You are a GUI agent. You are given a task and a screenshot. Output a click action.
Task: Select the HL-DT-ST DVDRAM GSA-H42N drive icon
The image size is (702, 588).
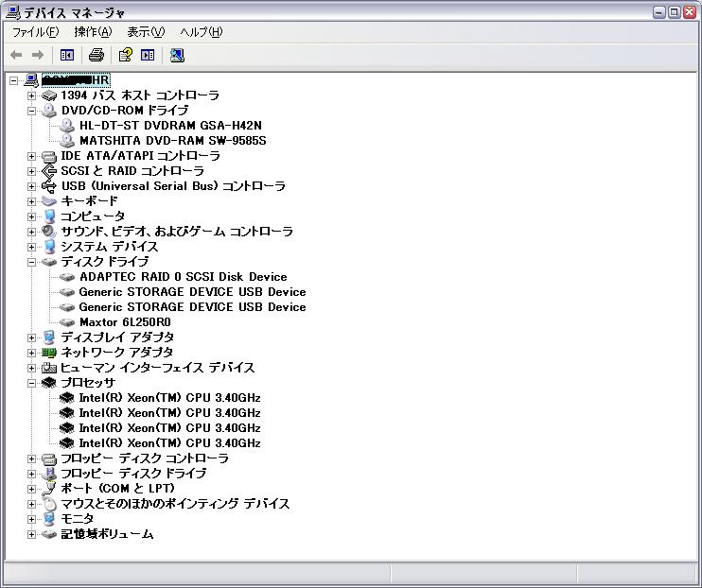tap(67, 126)
